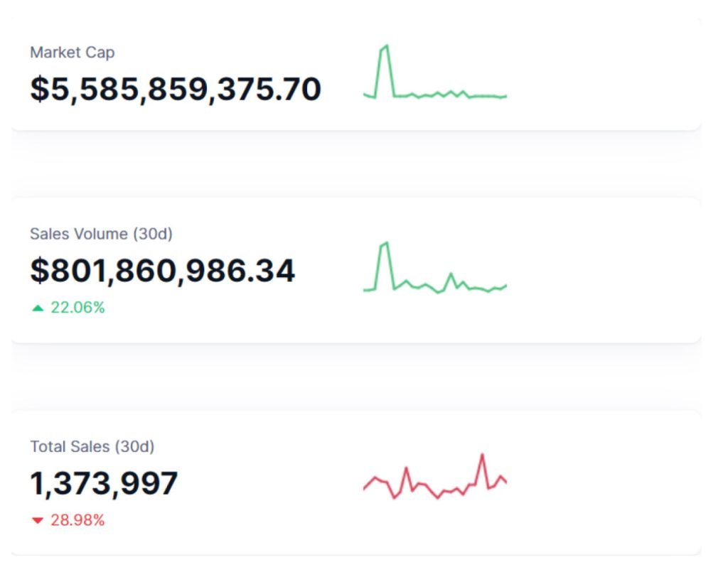The width and height of the screenshot is (728, 572).
Task: Click the $5,585,859,375.70 market cap value
Action: 176,90
